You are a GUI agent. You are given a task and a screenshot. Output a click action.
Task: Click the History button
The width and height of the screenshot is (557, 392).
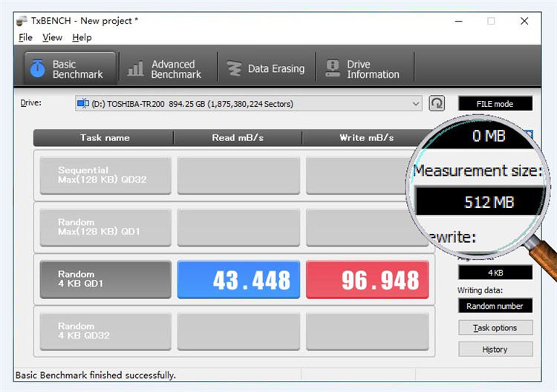[x=495, y=349]
